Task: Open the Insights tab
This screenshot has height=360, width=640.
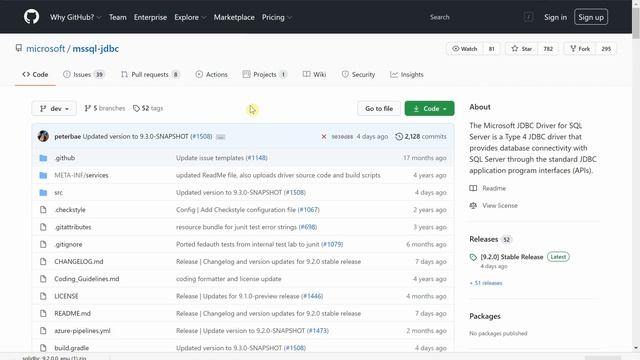Action: pyautogui.click(x=407, y=74)
